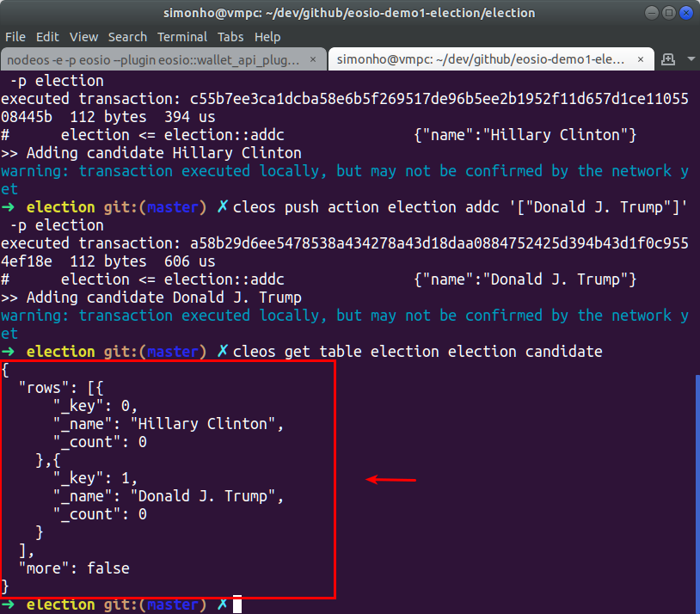Click the '"_name": "Donald J. Trump"' line
The image size is (700, 614).
point(169,496)
